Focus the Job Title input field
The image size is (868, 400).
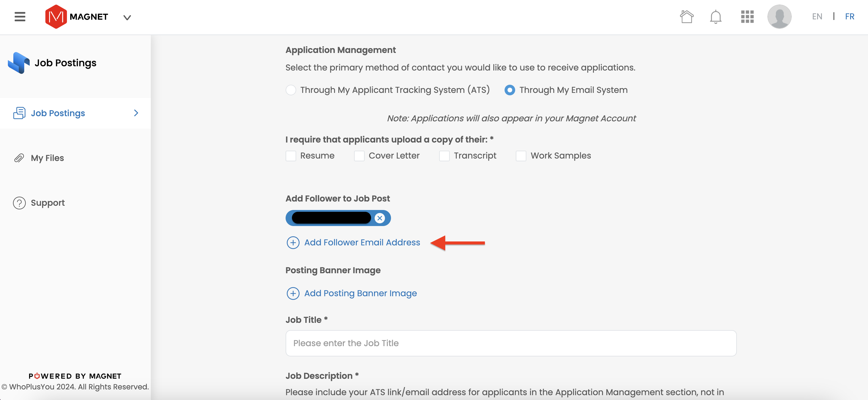[511, 343]
